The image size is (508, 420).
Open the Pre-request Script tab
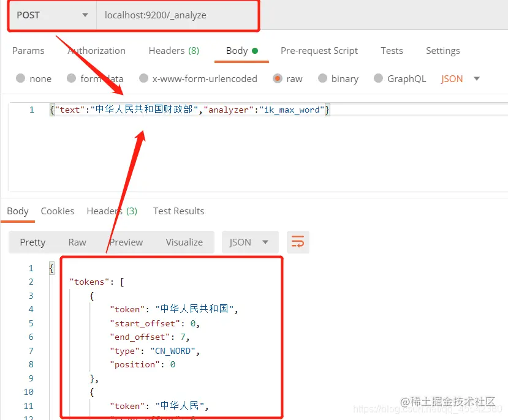pos(319,51)
